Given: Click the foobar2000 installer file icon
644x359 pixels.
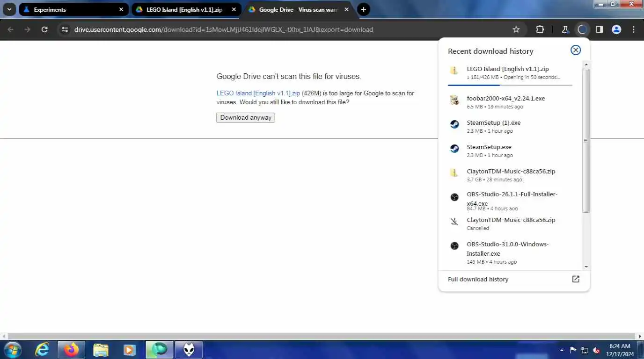Looking at the screenshot, I should coord(454,100).
